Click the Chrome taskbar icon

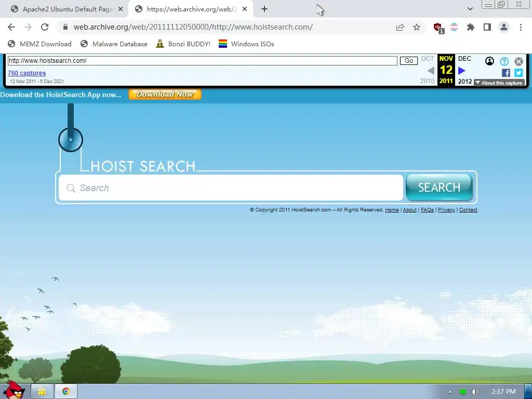(x=66, y=392)
